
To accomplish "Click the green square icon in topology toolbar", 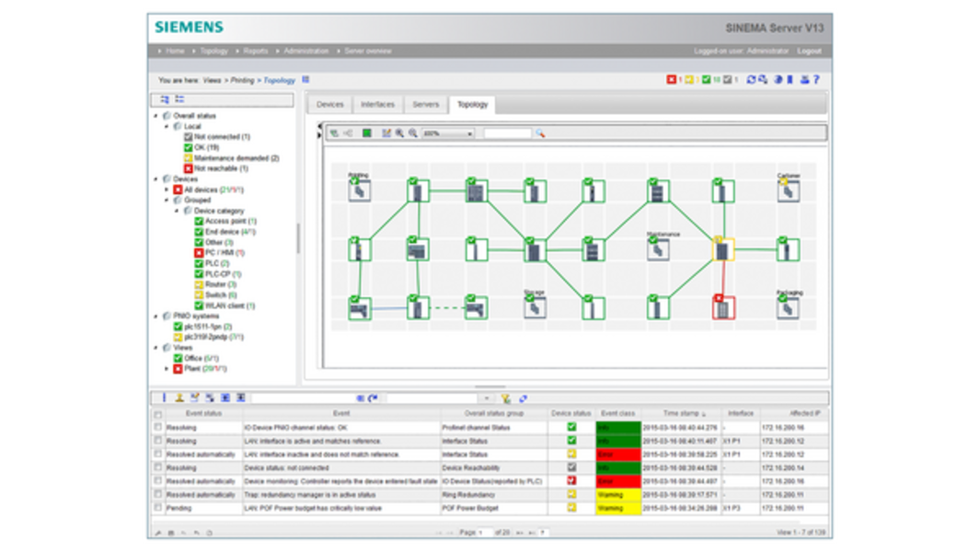I will tap(367, 133).
